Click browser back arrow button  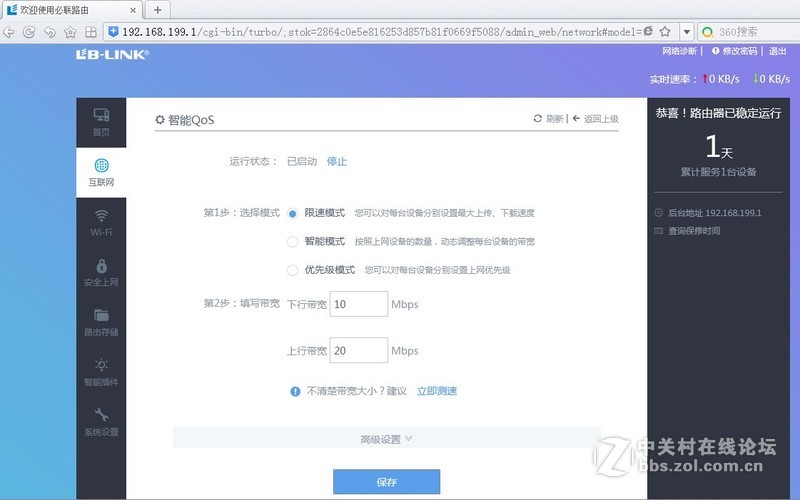pyautogui.click(x=9, y=32)
